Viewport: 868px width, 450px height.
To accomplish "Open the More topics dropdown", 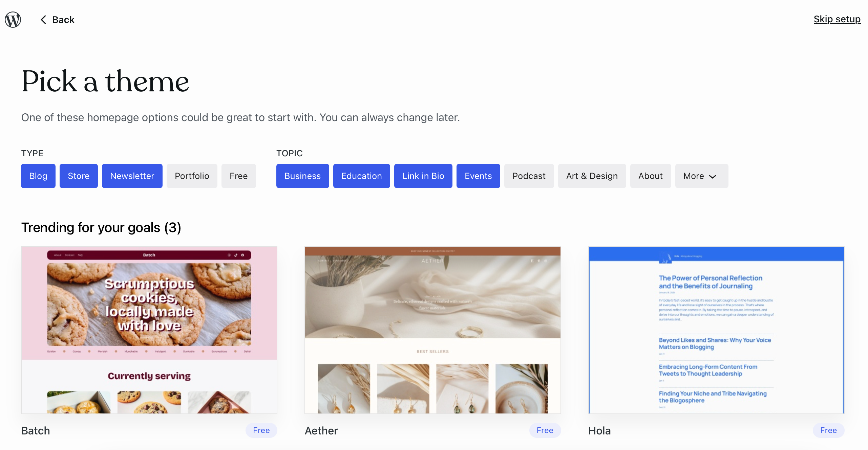I will pos(701,176).
